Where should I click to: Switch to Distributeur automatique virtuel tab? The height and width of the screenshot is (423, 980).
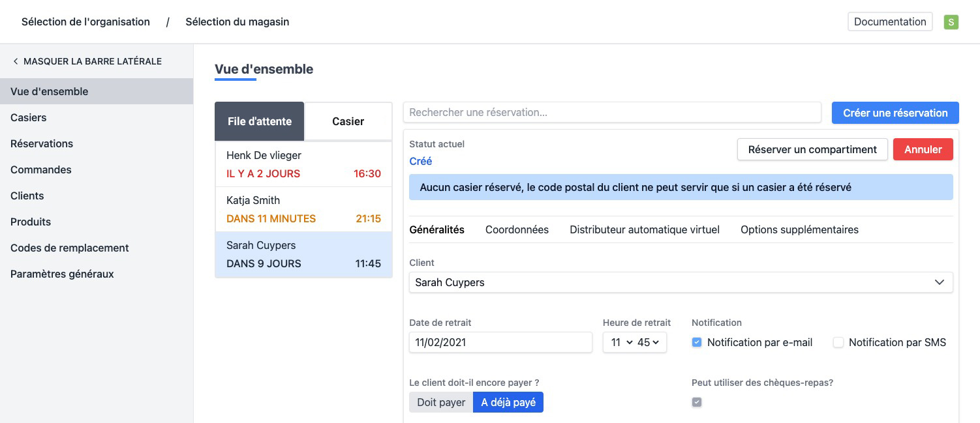click(644, 229)
